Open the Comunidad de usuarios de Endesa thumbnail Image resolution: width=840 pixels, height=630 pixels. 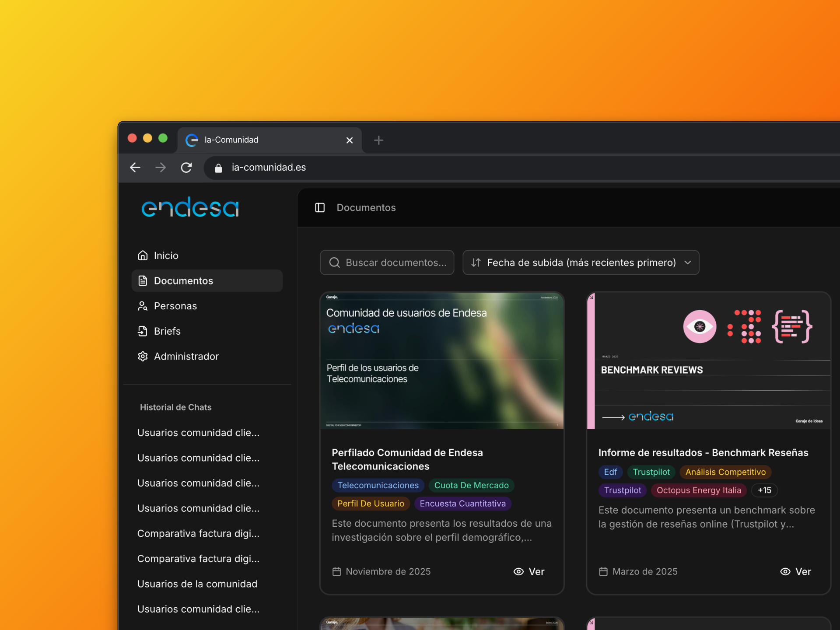(x=442, y=360)
